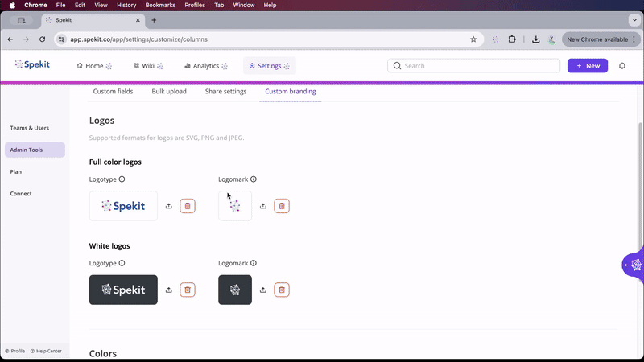Select the Custom branding tab

click(291, 92)
